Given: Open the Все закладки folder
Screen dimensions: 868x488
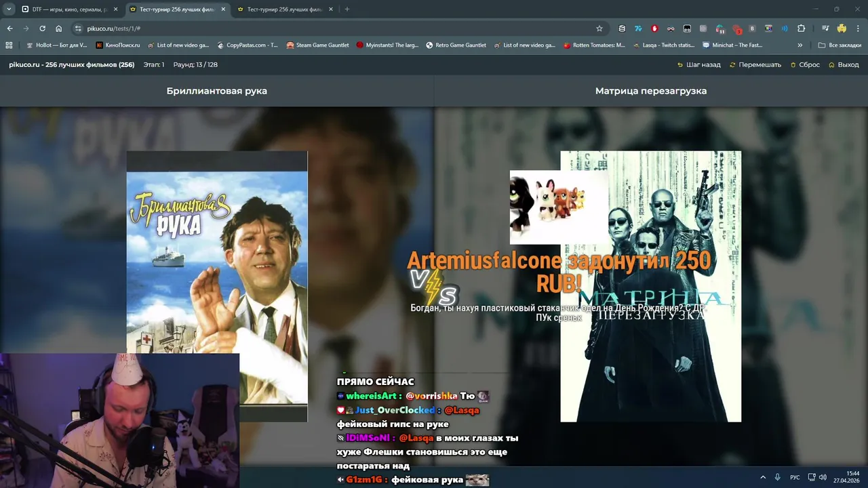Looking at the screenshot, I should (x=840, y=45).
